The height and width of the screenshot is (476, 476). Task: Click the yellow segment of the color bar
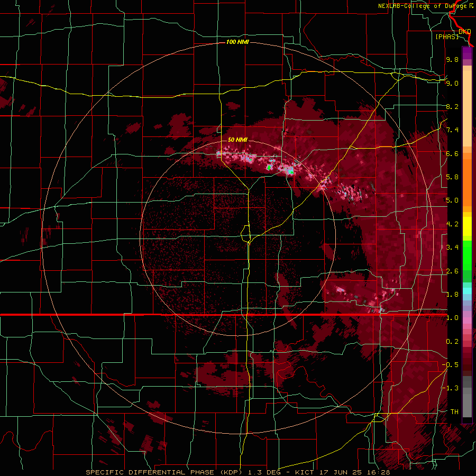(467, 226)
